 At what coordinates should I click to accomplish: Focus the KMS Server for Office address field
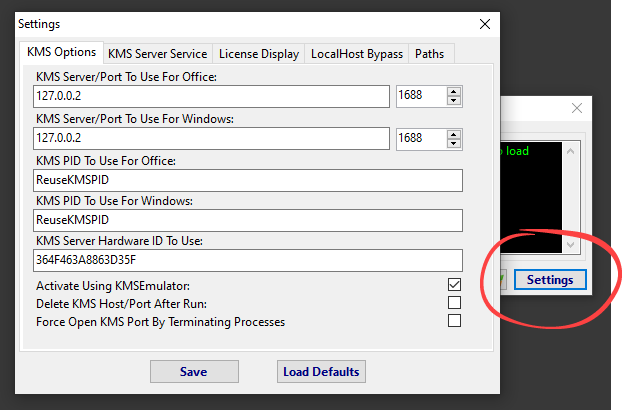pos(210,96)
